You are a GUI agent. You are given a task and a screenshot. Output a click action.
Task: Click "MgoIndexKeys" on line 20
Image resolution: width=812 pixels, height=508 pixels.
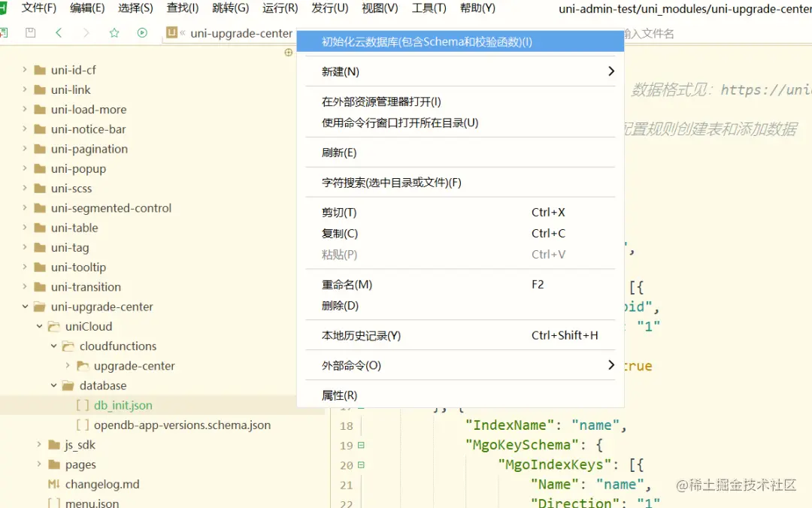(x=554, y=464)
